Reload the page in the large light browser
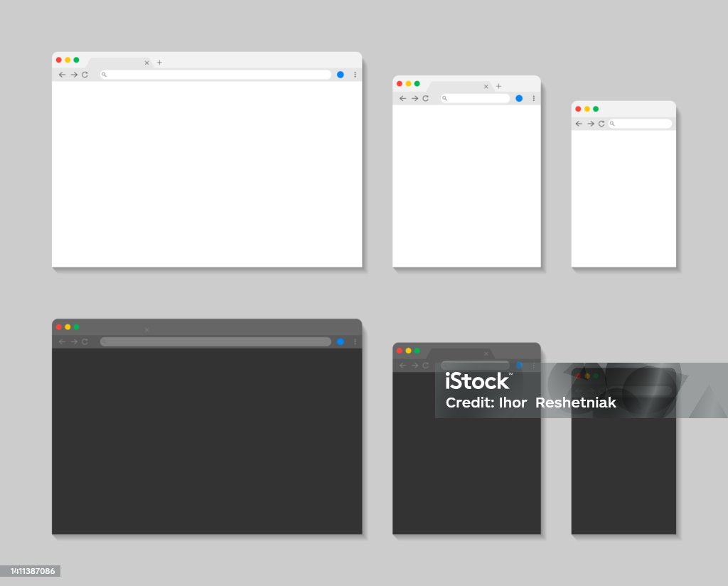 (x=85, y=75)
